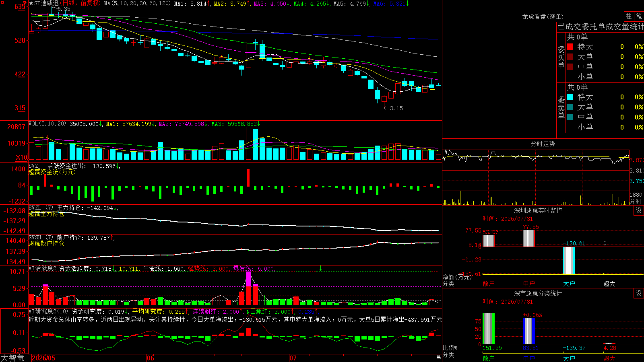
Task: Click the 已成交委托单成交量统计 header
Action: 601,27
